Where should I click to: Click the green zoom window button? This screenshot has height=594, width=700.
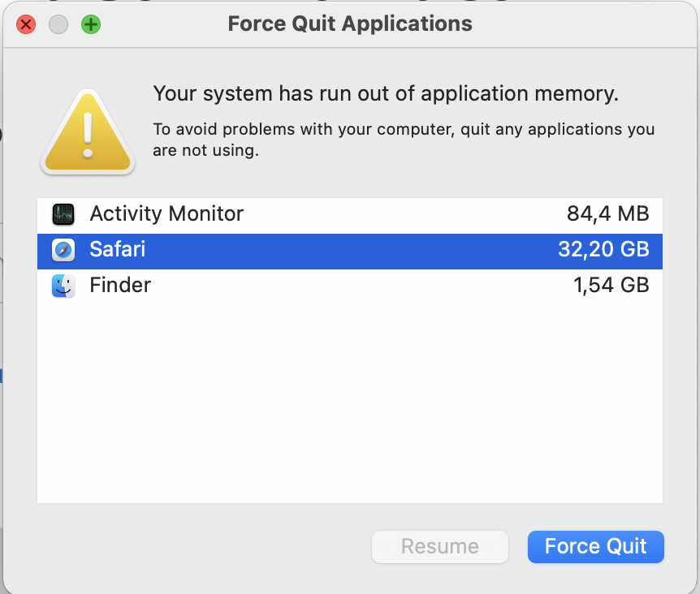pos(91,24)
